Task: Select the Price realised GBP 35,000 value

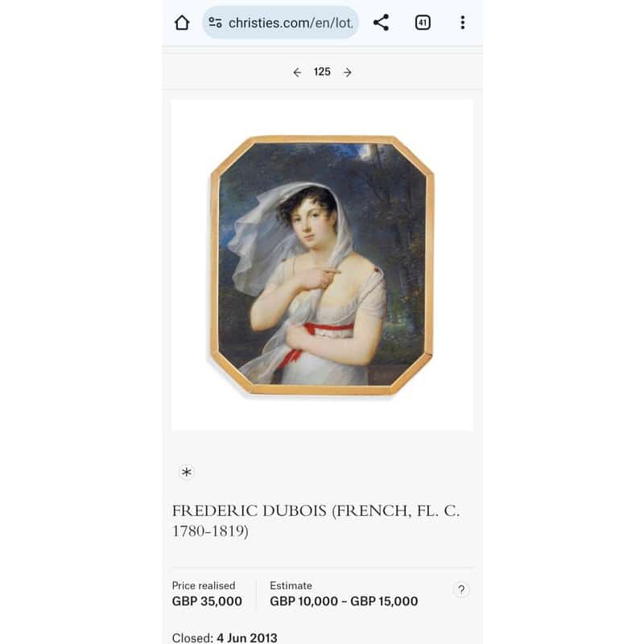Action: 207,601
